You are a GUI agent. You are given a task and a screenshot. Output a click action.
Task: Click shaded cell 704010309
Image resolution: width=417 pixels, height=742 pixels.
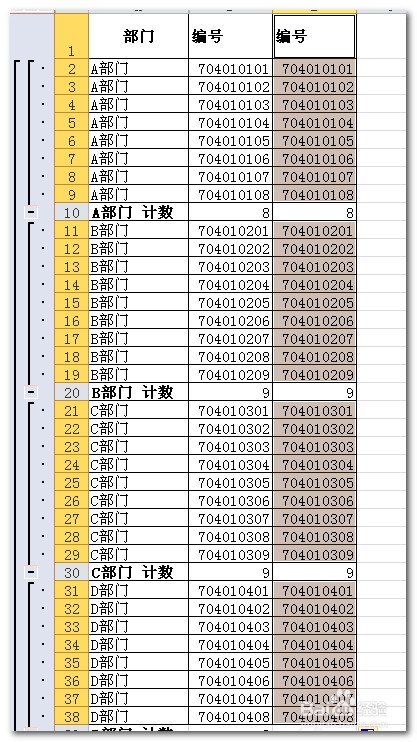pos(315,554)
